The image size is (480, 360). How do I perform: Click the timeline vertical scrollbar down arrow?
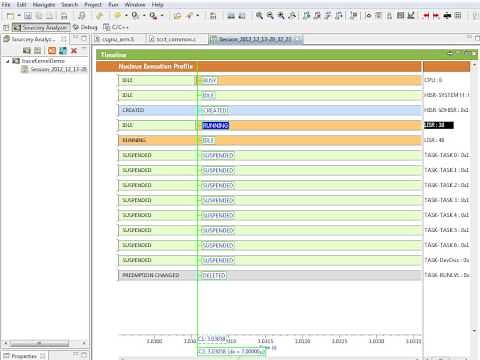[x=474, y=331]
